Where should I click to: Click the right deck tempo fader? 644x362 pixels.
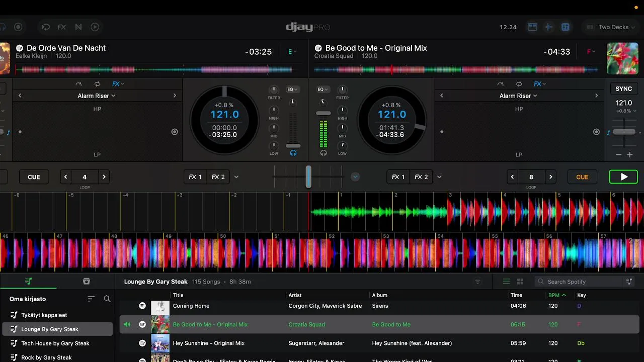[624, 132]
